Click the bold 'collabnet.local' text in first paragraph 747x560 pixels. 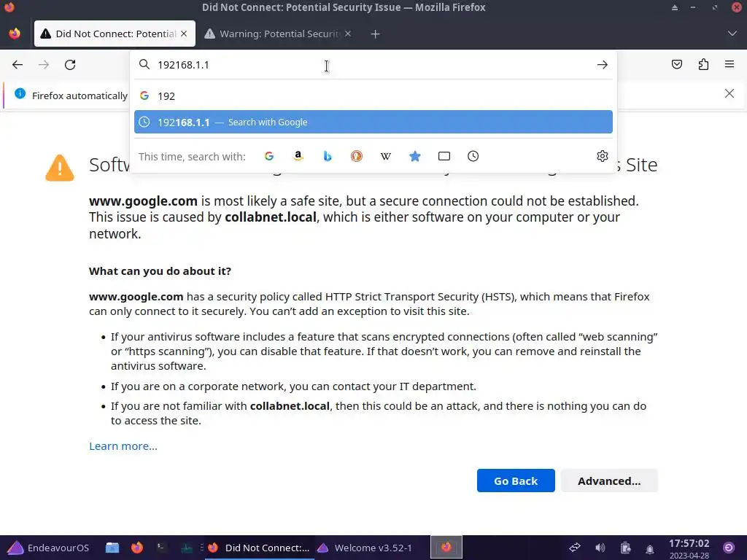[x=271, y=217]
